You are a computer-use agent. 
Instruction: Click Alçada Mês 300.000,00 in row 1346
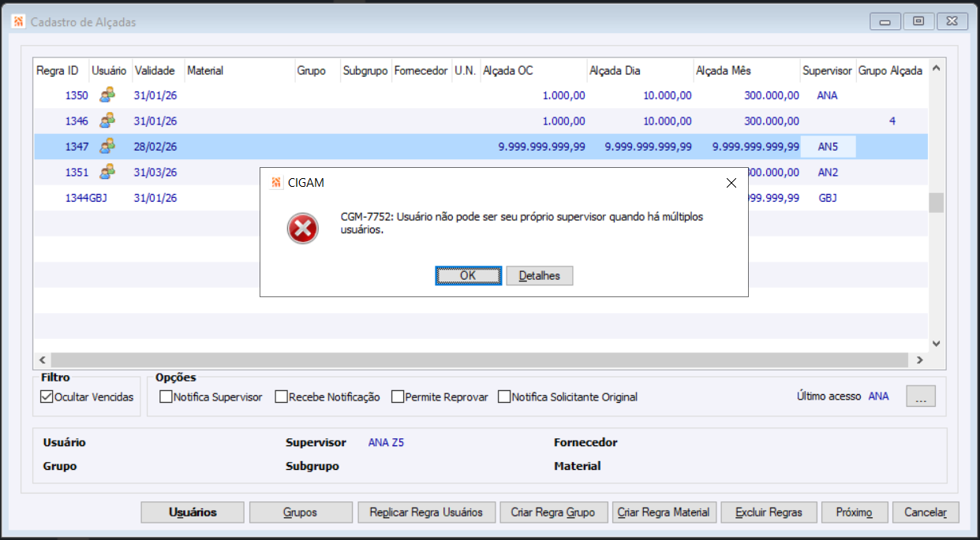tap(771, 121)
